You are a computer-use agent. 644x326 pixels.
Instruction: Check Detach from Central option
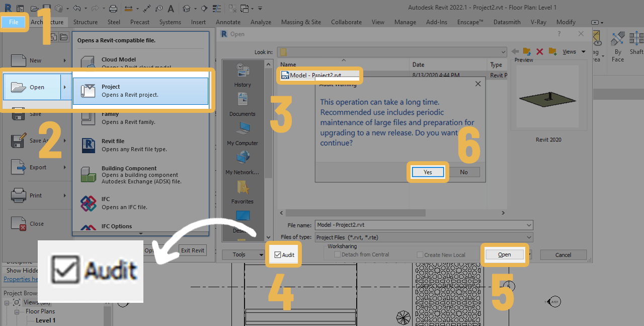pyautogui.click(x=337, y=255)
